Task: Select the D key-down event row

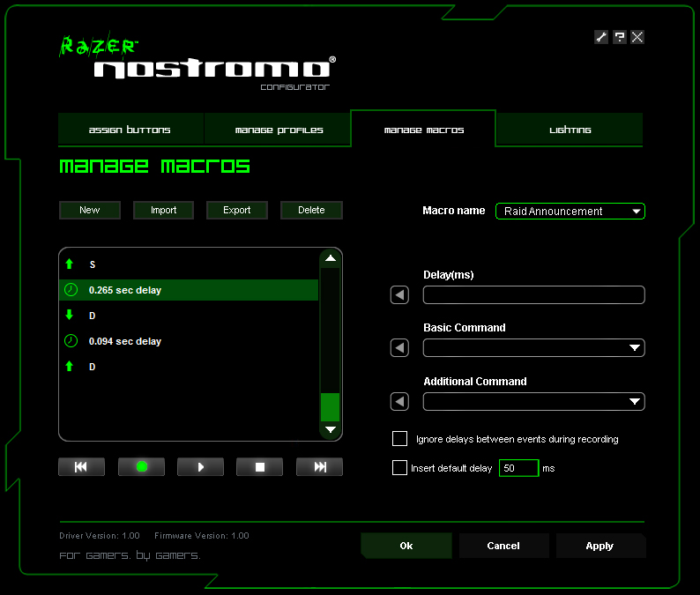Action: [x=189, y=316]
